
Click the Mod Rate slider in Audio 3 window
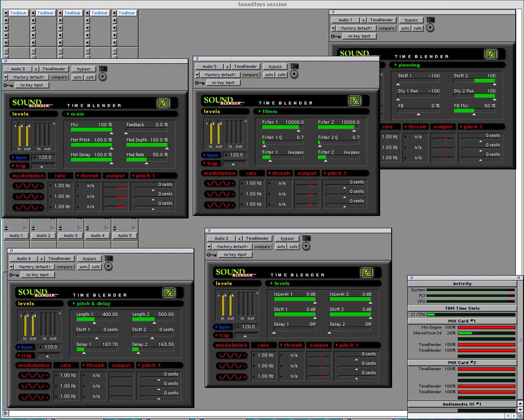tap(147, 159)
